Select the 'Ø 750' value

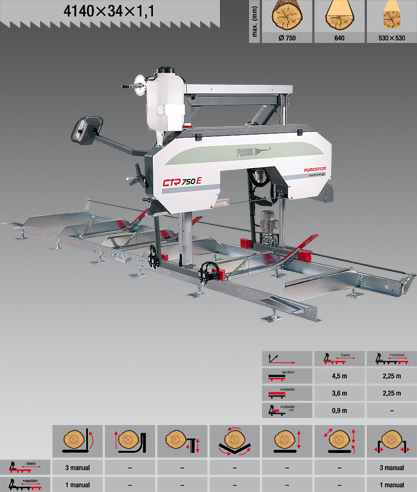pyautogui.click(x=287, y=38)
